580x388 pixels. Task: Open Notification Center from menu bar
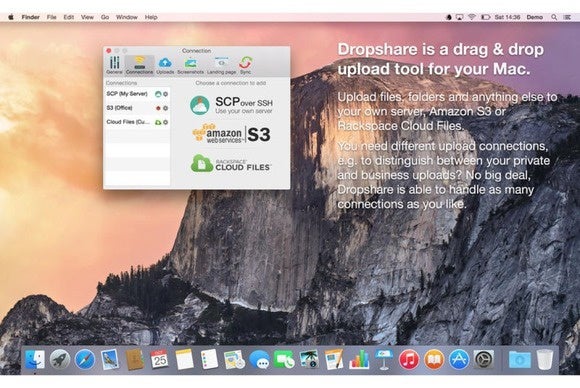pyautogui.click(x=567, y=17)
